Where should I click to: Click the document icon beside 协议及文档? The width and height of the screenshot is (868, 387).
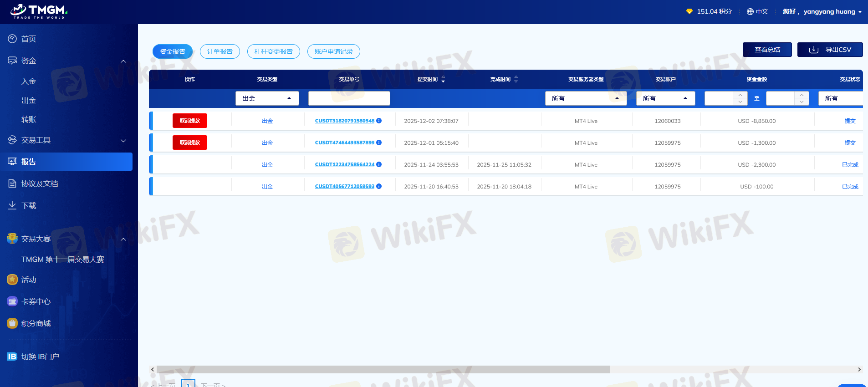coord(12,183)
